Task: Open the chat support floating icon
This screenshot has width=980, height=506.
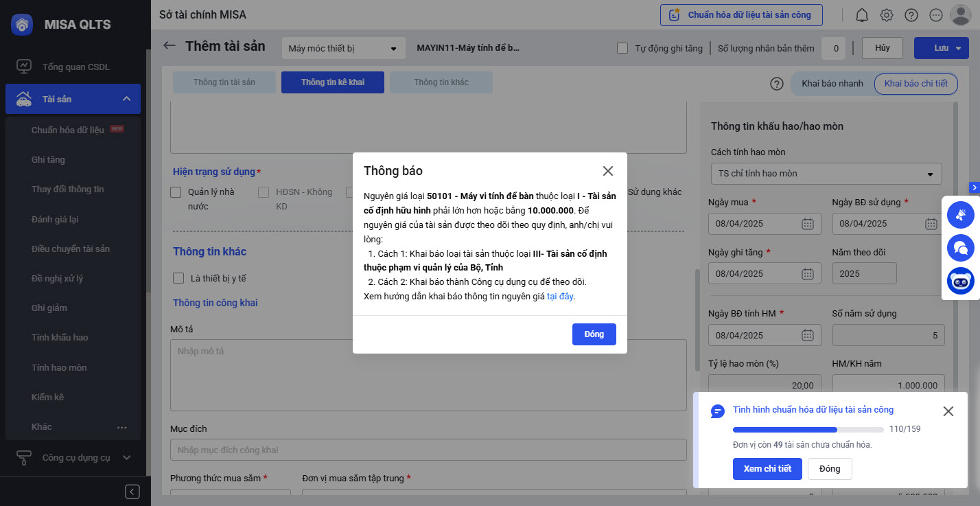Action: coord(961,248)
